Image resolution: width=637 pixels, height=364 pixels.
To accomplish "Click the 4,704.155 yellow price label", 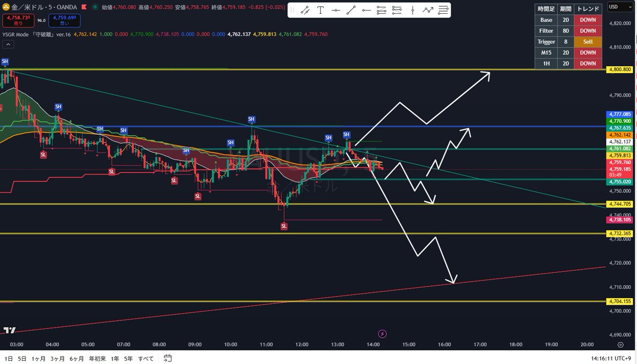I will (619, 301).
